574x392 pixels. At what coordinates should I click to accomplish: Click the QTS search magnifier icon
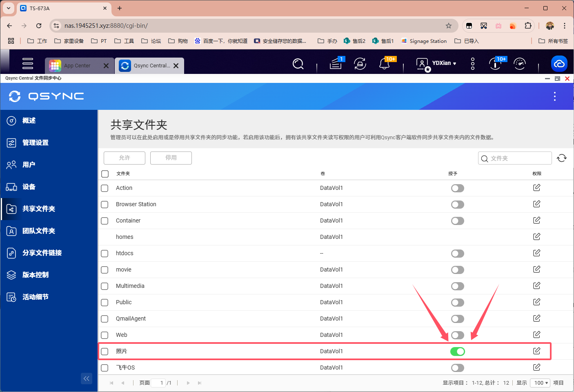(x=298, y=64)
